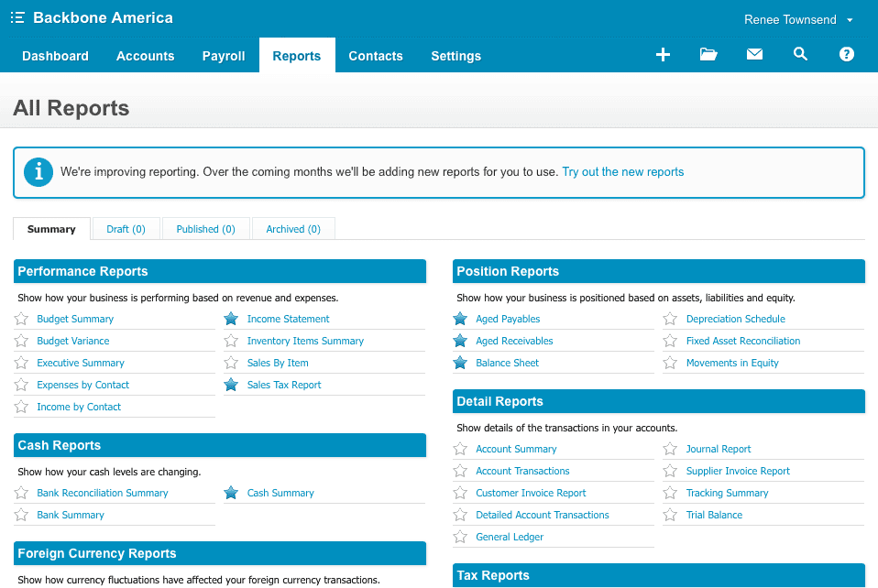Star the Tracking Summary report
Image resolution: width=878 pixels, height=588 pixels.
tap(670, 493)
